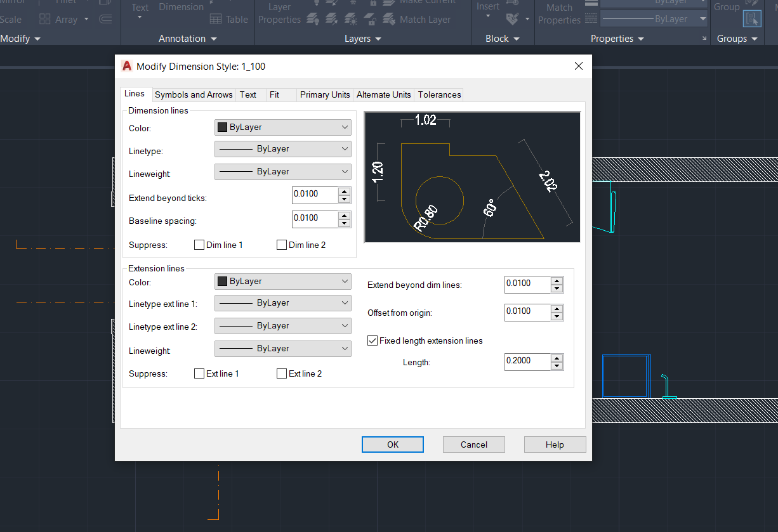The width and height of the screenshot is (778, 532).
Task: Open dimension lines Linetype dropdown
Action: click(283, 149)
